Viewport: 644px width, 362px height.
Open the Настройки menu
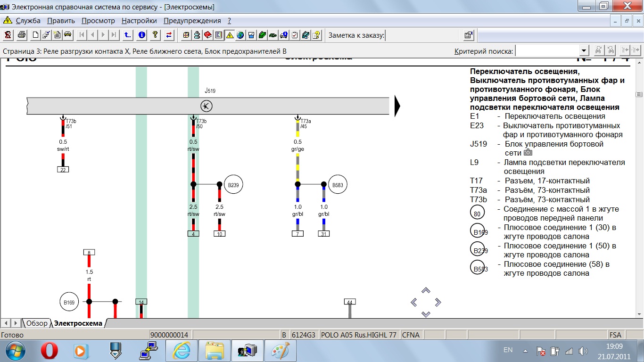(x=139, y=21)
